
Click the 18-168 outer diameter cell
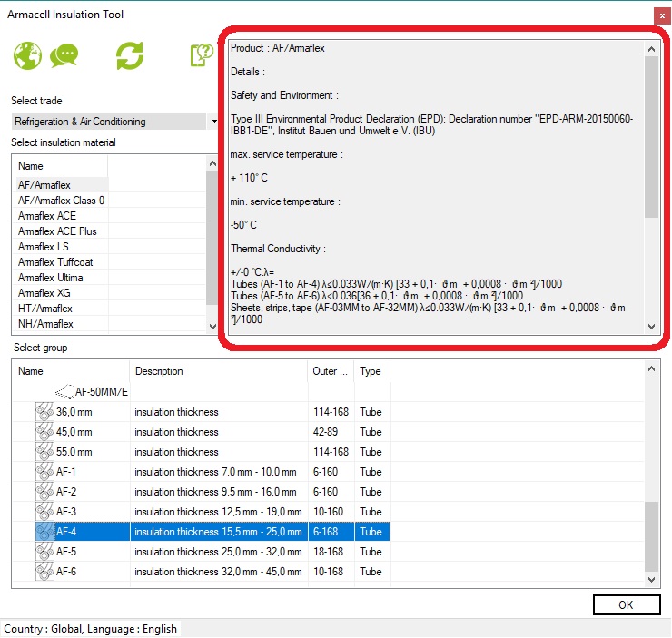(x=329, y=552)
